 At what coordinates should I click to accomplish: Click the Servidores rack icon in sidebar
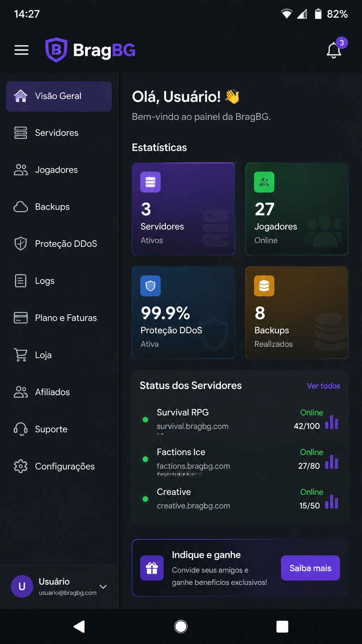(21, 132)
